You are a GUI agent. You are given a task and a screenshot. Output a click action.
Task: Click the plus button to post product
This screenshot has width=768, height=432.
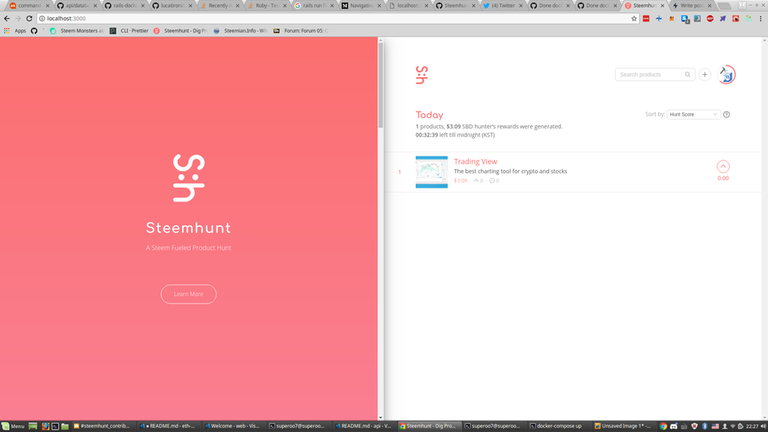coord(704,74)
